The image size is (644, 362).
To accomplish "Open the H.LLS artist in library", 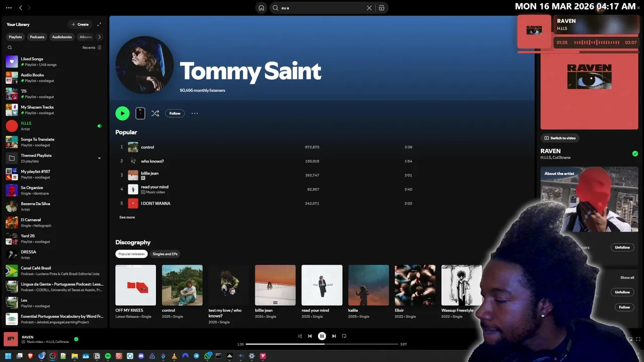I will pyautogui.click(x=54, y=126).
